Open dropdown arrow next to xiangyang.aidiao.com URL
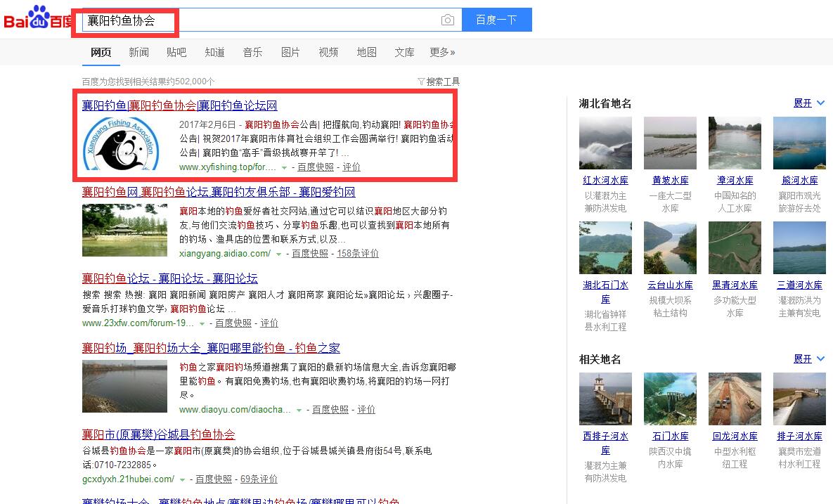Screen dimensions: 833x504 click(x=278, y=254)
